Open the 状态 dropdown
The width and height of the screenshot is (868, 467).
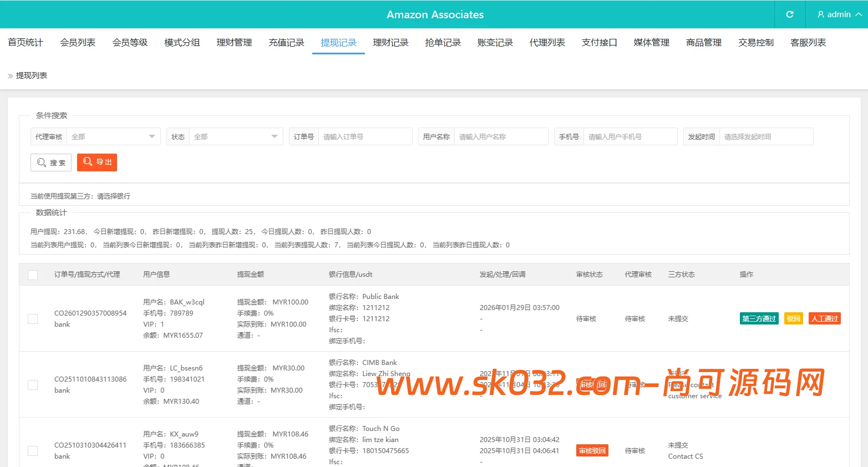tap(236, 136)
